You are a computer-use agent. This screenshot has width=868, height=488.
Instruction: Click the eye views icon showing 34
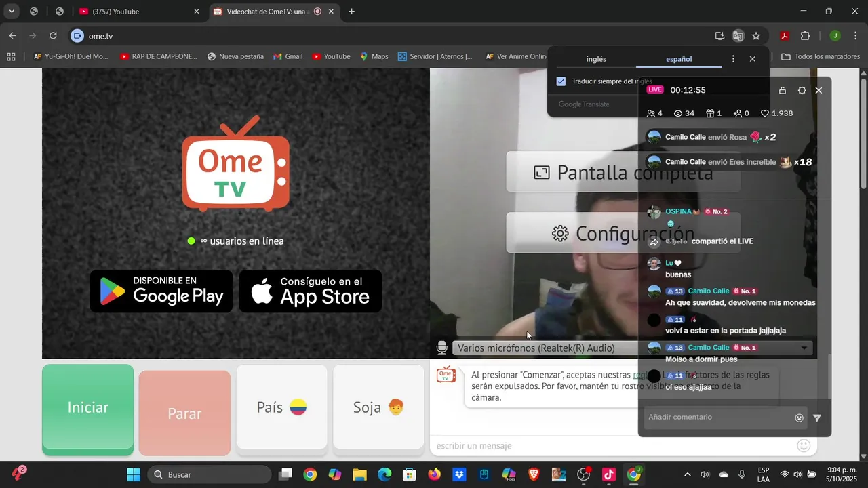point(678,113)
